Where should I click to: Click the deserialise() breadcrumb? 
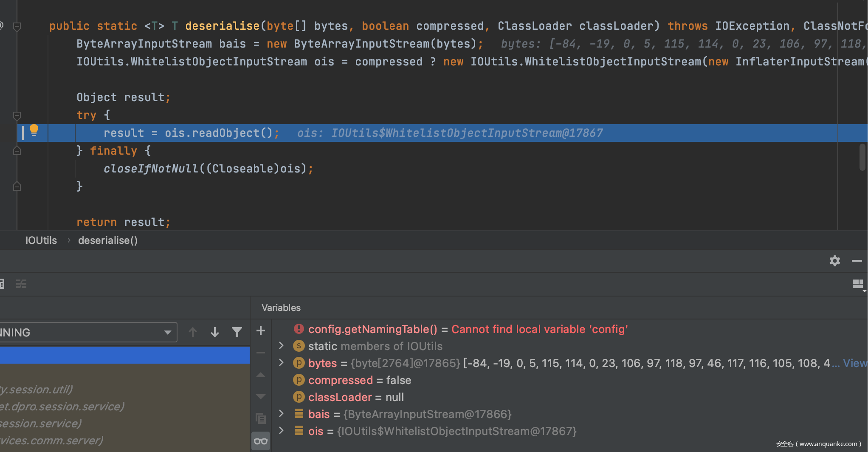tap(108, 240)
